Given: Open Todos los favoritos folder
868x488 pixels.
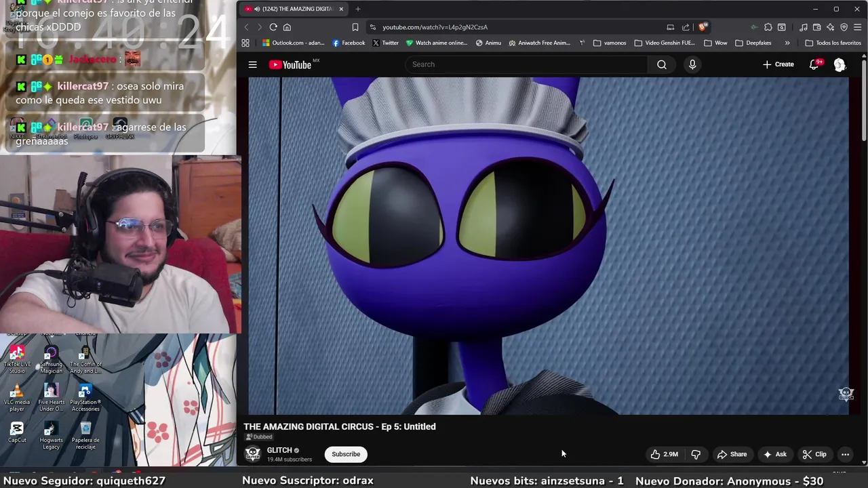Looking at the screenshot, I should coord(833,43).
